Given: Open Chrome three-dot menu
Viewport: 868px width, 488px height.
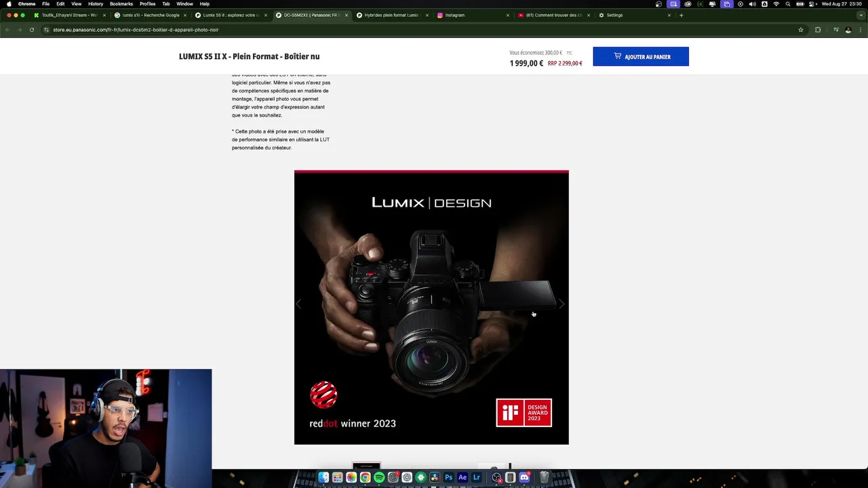Looking at the screenshot, I should pyautogui.click(x=860, y=30).
